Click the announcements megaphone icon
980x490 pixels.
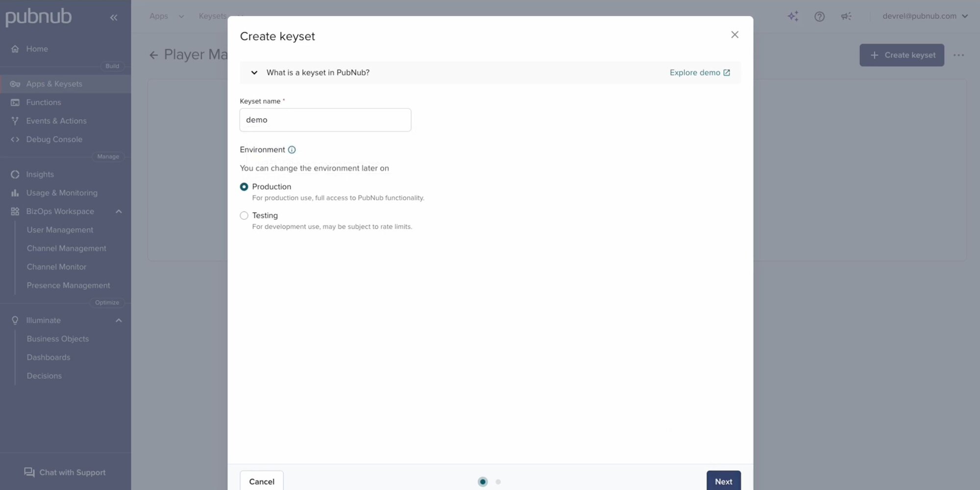click(846, 16)
